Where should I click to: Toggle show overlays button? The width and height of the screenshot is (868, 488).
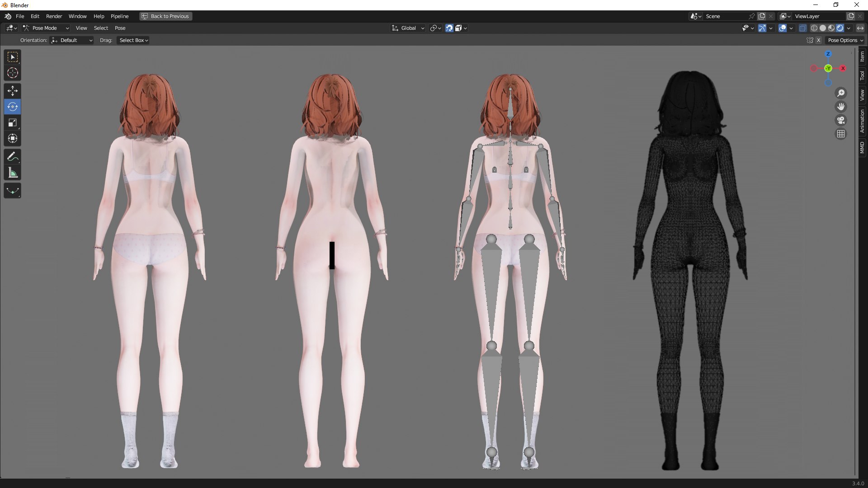point(783,28)
